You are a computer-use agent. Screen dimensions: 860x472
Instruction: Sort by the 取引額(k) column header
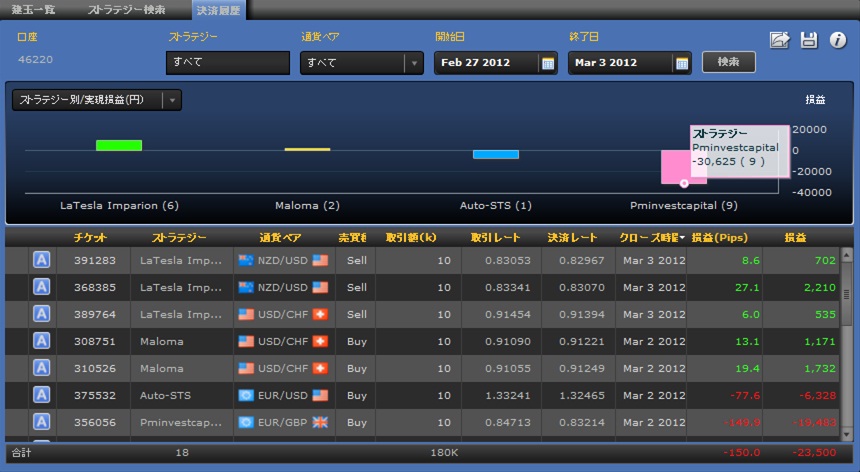(x=411, y=237)
